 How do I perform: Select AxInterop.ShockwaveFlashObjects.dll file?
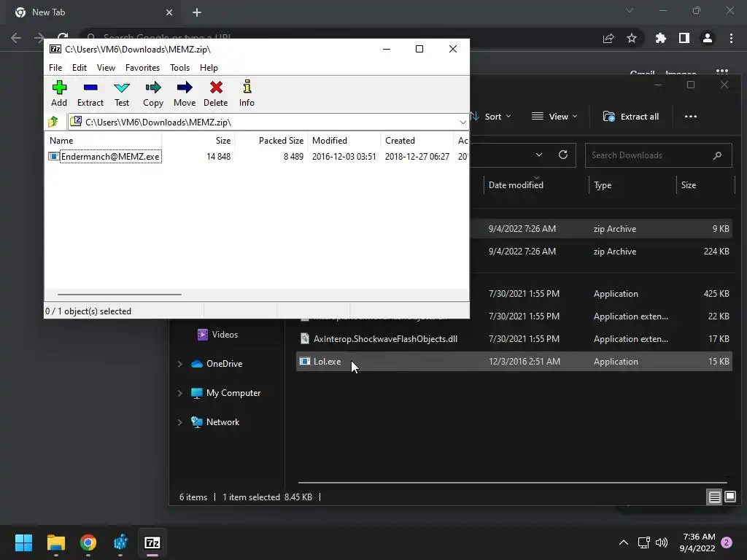(x=514, y=339)
